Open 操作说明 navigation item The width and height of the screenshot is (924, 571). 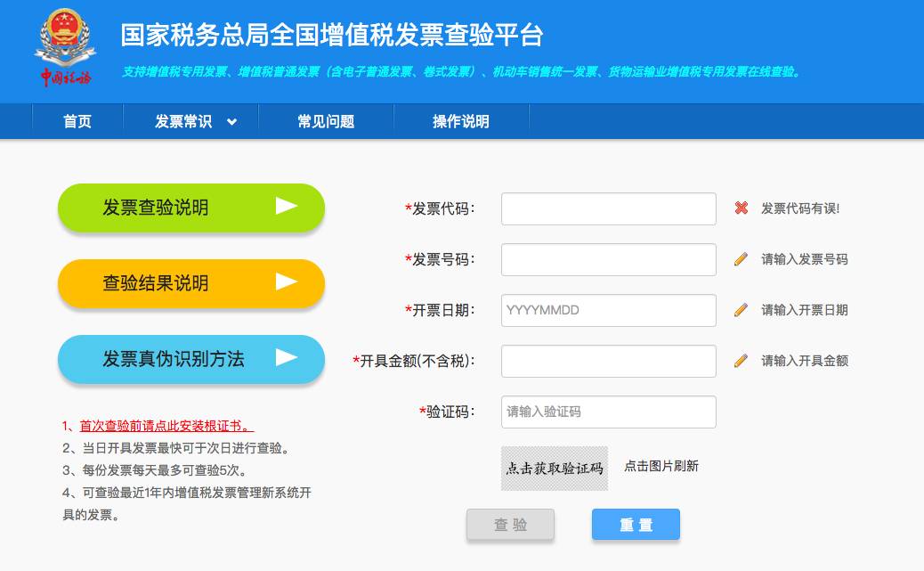coord(461,121)
